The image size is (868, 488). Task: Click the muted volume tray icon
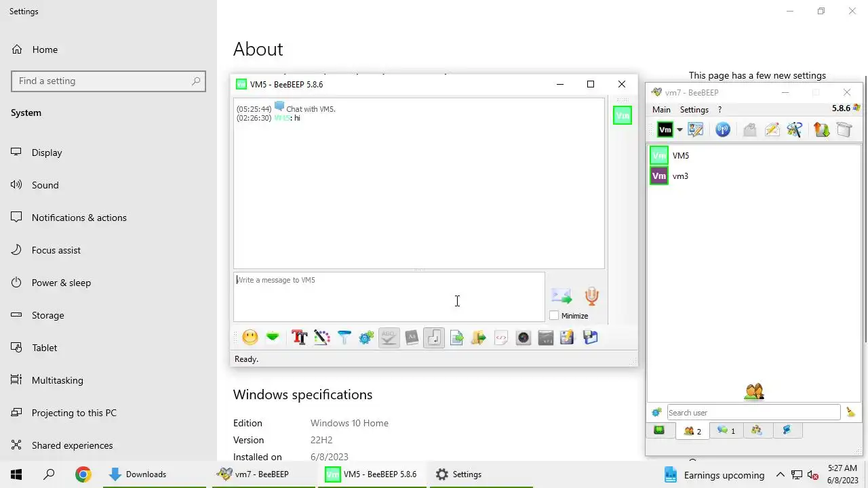pyautogui.click(x=813, y=475)
